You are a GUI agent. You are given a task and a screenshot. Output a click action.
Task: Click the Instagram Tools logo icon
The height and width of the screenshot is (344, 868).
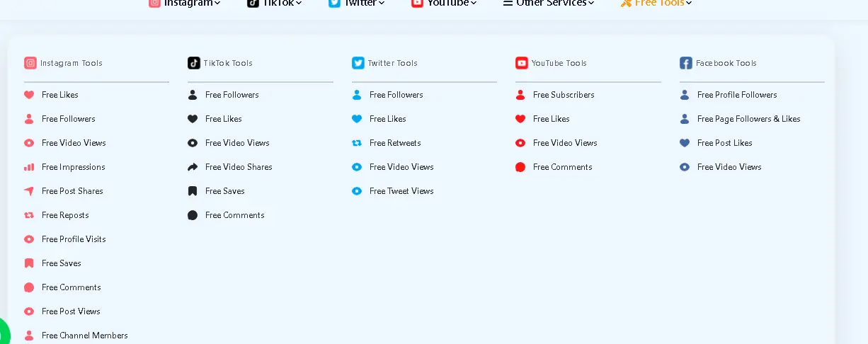point(30,63)
